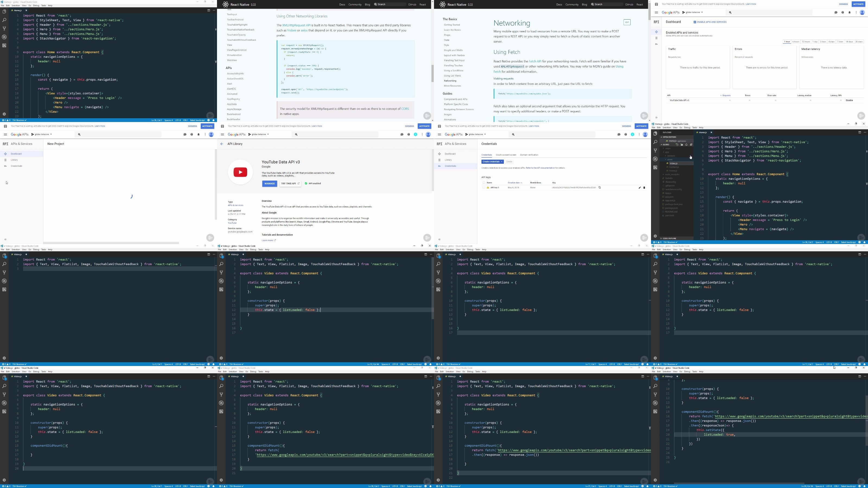
Task: Open the Create credentials dropdown
Action: [x=493, y=162]
